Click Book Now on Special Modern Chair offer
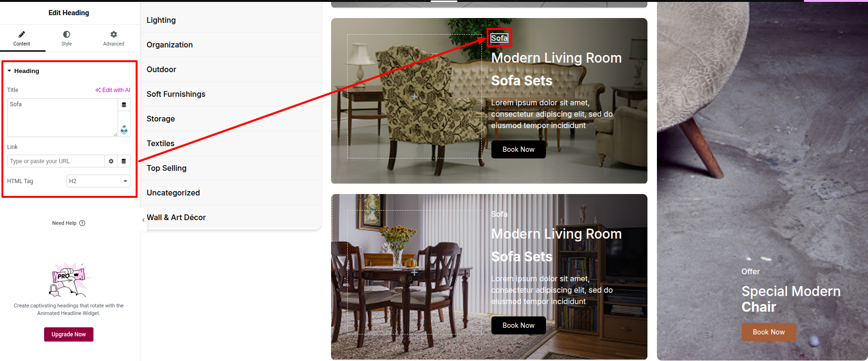Screen dimensions: 868x361 point(769,332)
